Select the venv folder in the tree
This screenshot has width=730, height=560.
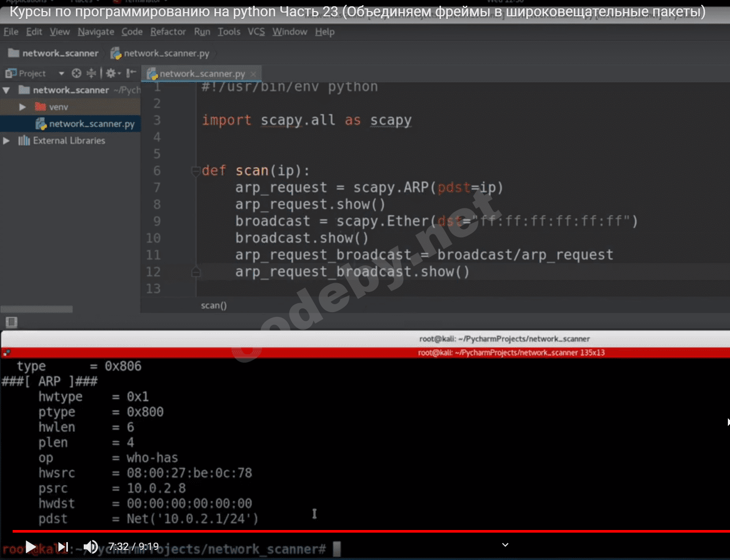point(58,107)
